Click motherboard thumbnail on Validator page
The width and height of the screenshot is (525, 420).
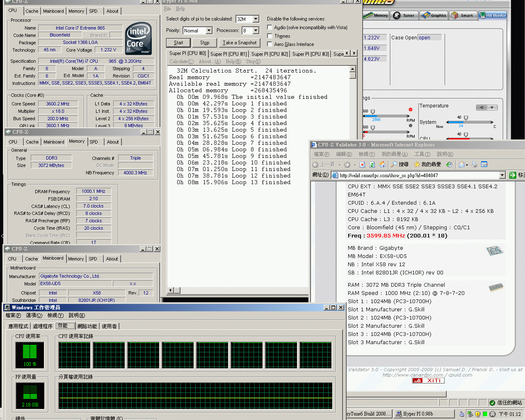(495, 251)
